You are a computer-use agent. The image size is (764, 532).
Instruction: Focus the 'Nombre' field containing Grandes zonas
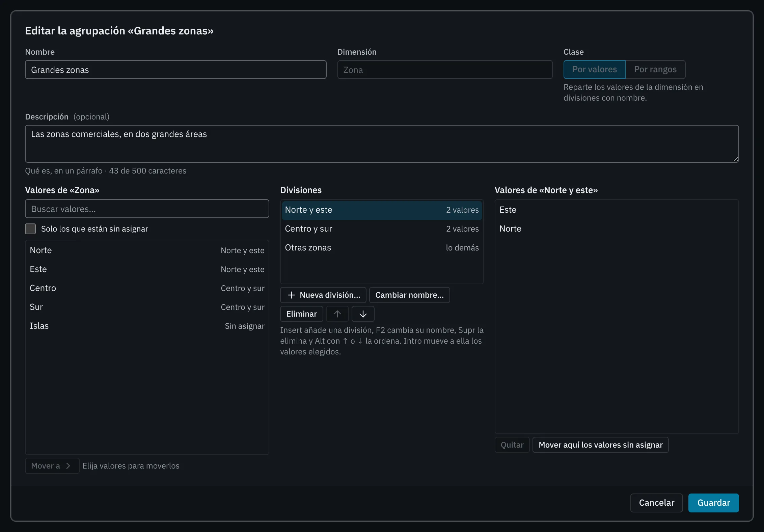(x=175, y=70)
